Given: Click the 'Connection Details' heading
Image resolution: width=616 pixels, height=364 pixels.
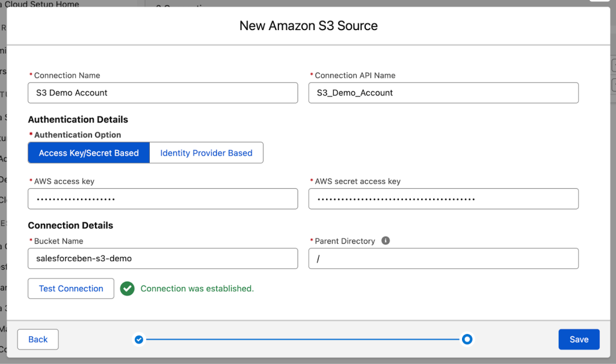Looking at the screenshot, I should pos(70,225).
